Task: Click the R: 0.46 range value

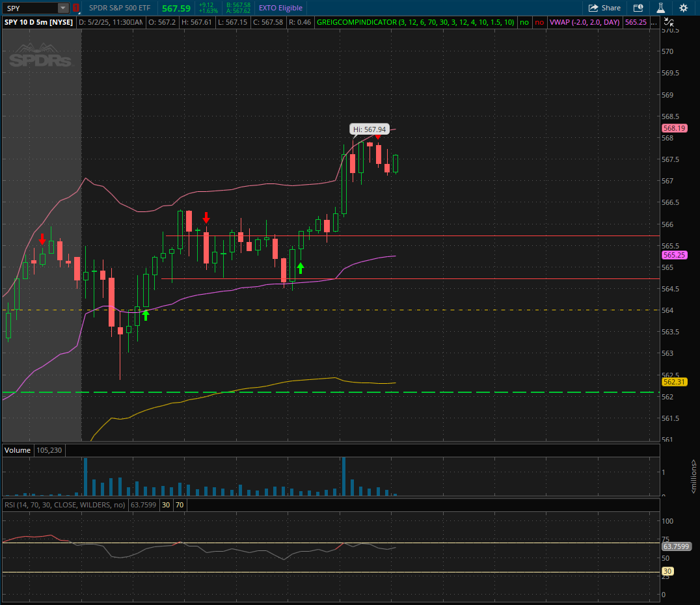Action: click(299, 22)
